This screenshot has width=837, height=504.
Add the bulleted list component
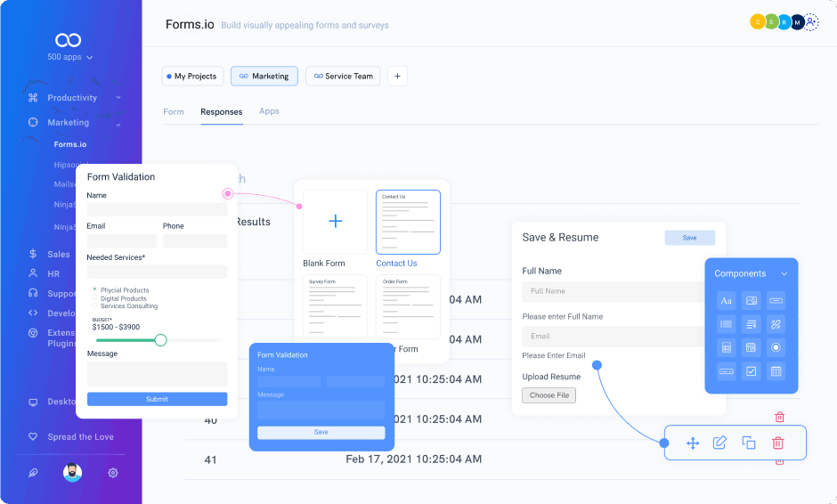(x=726, y=324)
